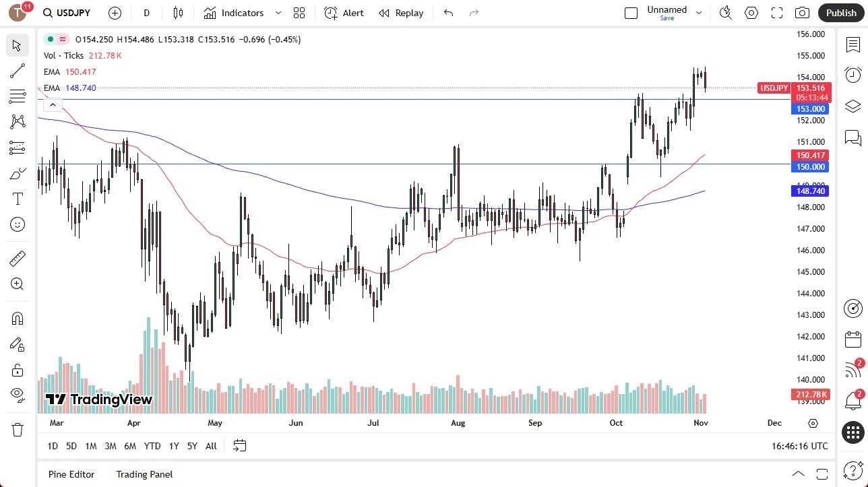Viewport: 868px width, 487px height.
Task: Select the text annotation tool
Action: click(x=17, y=199)
